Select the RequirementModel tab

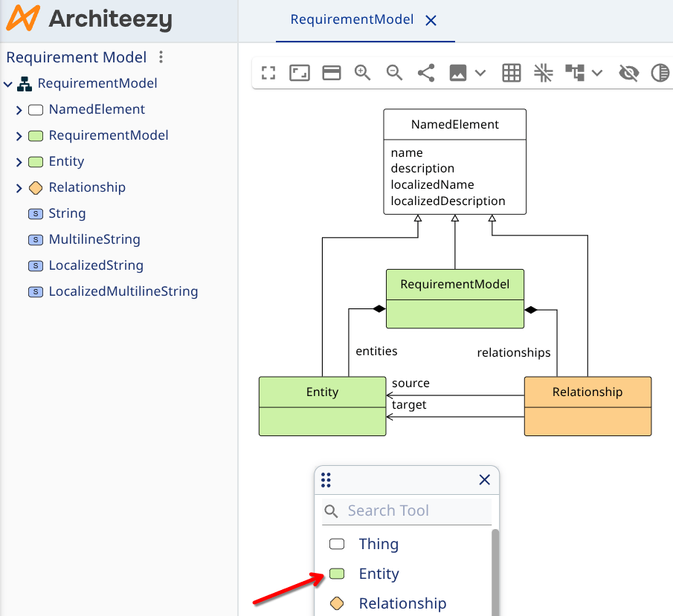[352, 20]
